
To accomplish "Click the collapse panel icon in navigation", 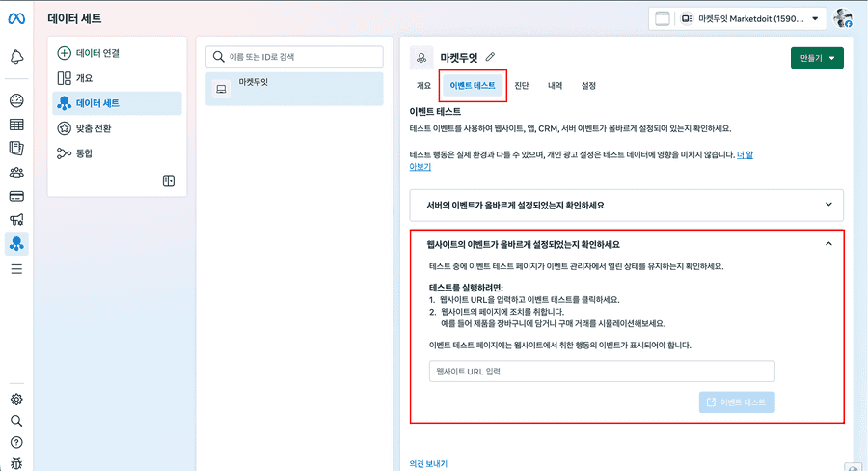I will point(169,180).
